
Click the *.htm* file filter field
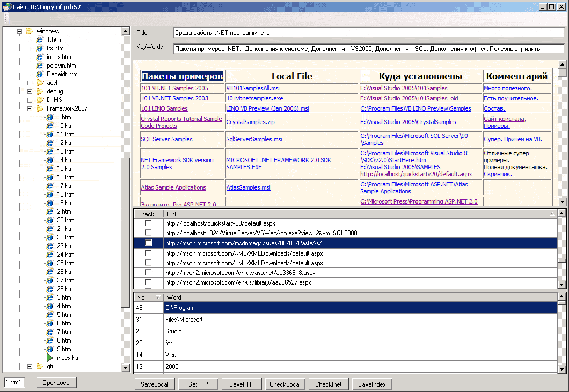14,382
